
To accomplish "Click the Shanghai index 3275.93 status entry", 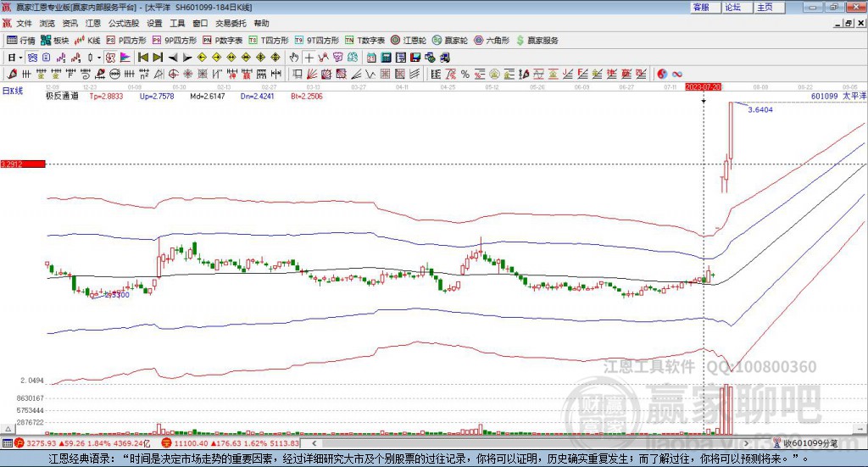I will pos(83,443).
